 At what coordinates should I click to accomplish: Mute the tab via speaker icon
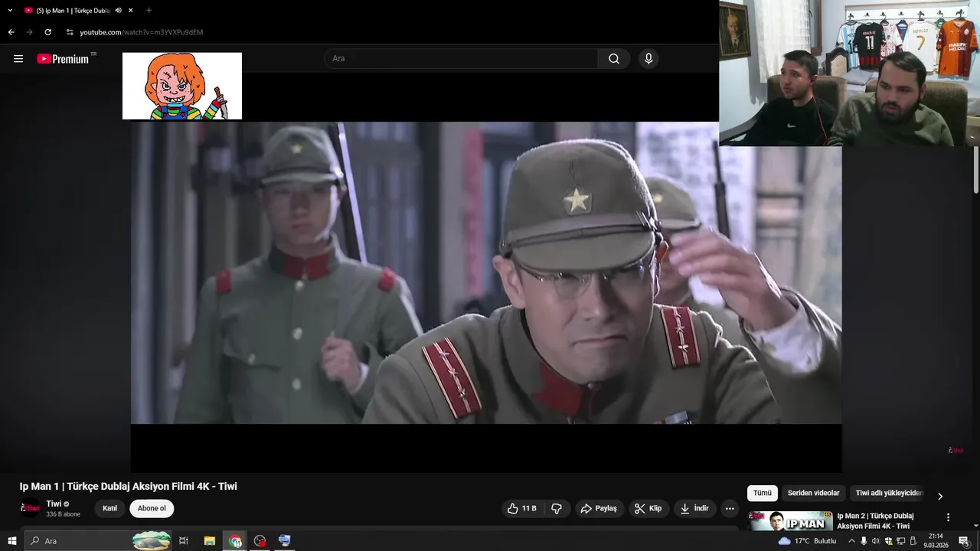(119, 11)
